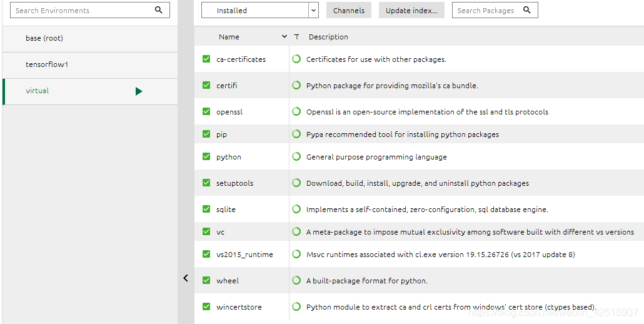Select the base (root) environment
Image resolution: width=644 pixels, height=324 pixels.
(x=90, y=39)
